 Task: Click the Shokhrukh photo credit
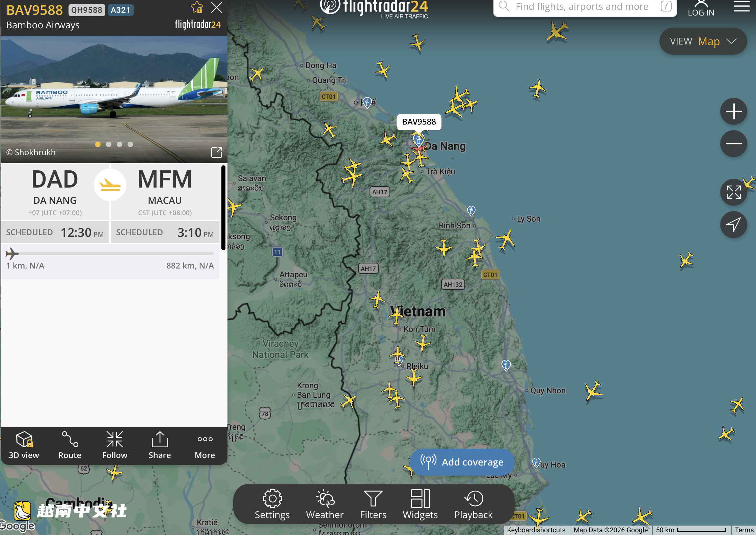31,152
